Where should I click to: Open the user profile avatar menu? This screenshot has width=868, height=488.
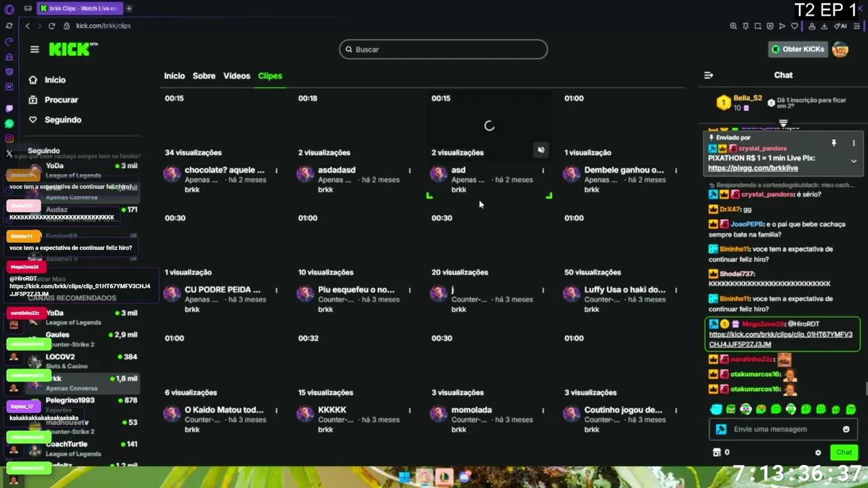[x=840, y=49]
